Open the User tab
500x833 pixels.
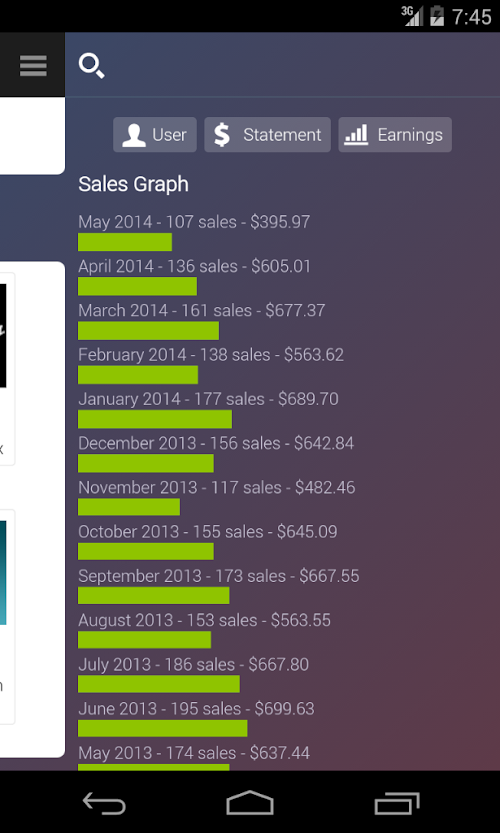coord(155,135)
